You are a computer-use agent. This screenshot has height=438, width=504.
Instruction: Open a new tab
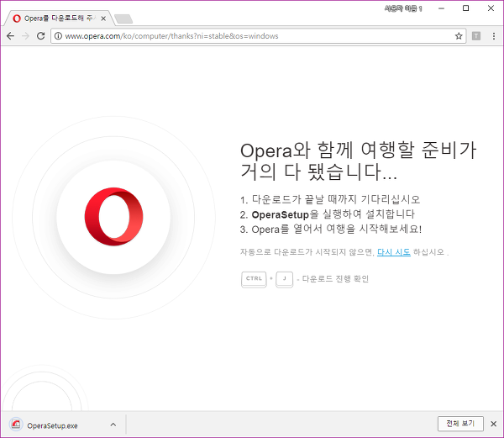click(123, 19)
